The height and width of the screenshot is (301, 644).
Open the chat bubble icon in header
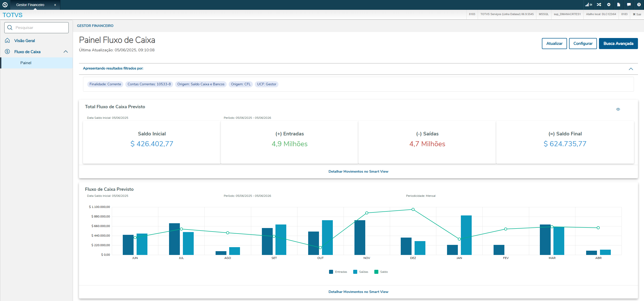pyautogui.click(x=629, y=5)
